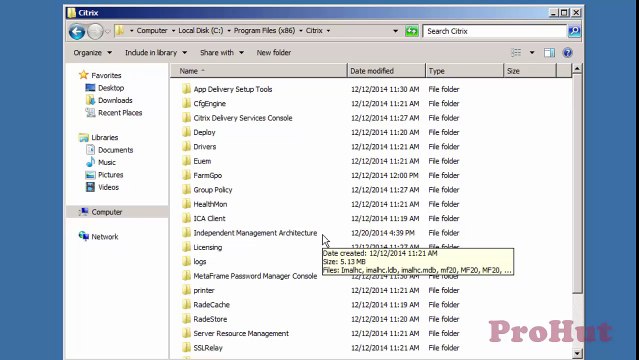The image size is (639, 360).
Task: Open the address bar history dropdown arrow
Action: 395,31
